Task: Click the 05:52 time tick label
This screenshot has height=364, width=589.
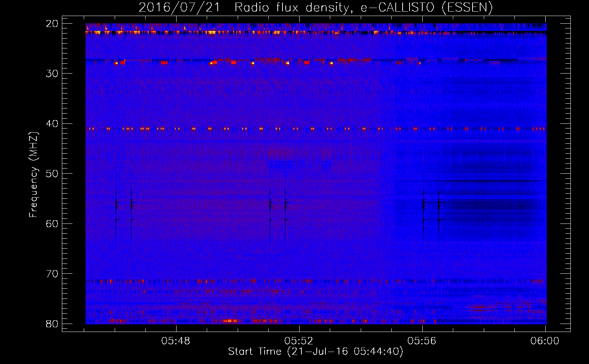Action: point(299,341)
